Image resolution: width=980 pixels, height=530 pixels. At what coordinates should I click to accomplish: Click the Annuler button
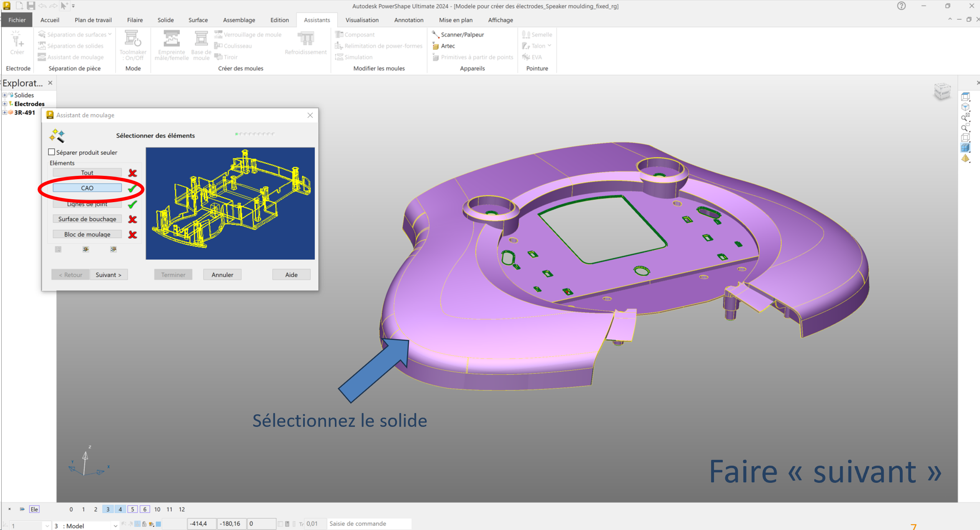coord(222,274)
